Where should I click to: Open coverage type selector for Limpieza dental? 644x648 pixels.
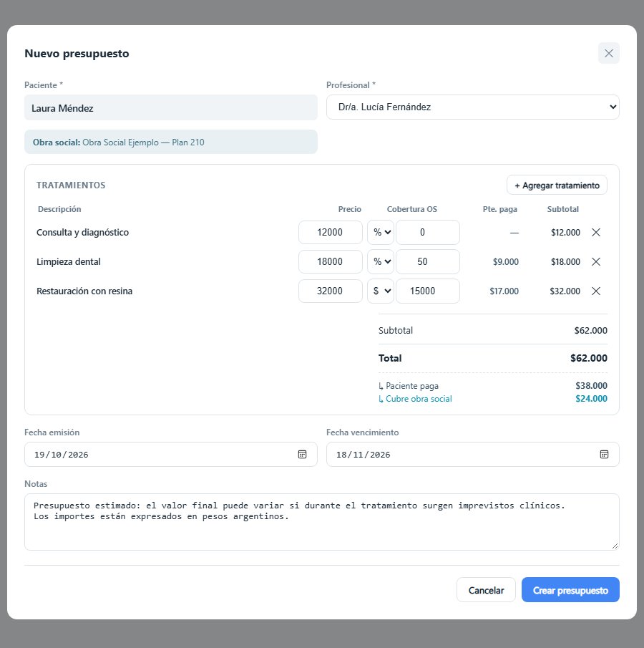[x=381, y=261]
